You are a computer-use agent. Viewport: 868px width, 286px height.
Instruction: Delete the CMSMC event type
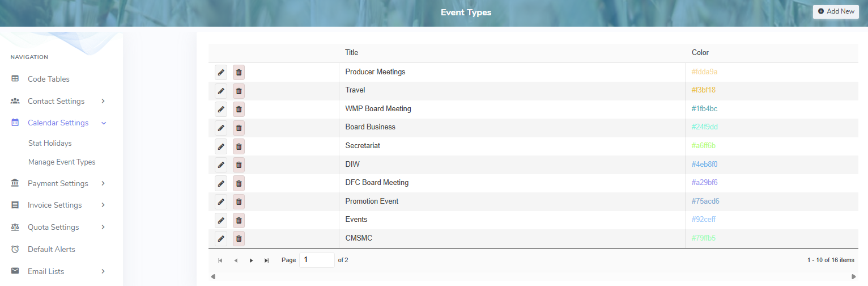239,238
